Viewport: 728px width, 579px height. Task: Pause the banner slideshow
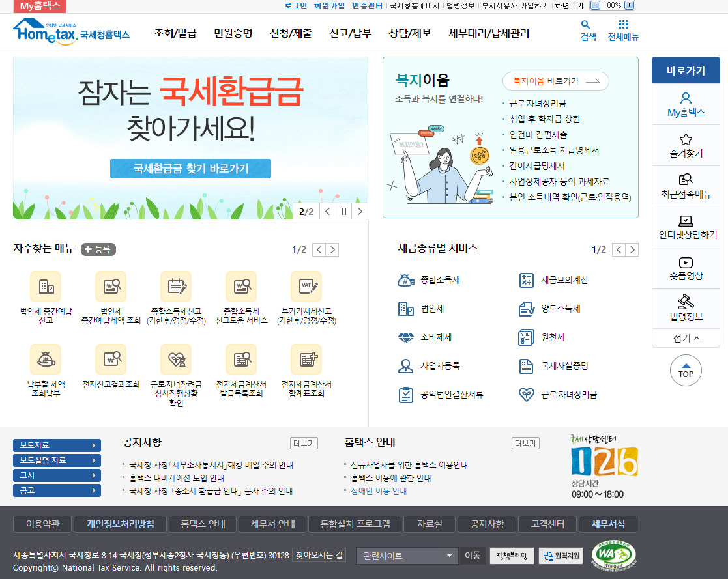click(x=344, y=212)
